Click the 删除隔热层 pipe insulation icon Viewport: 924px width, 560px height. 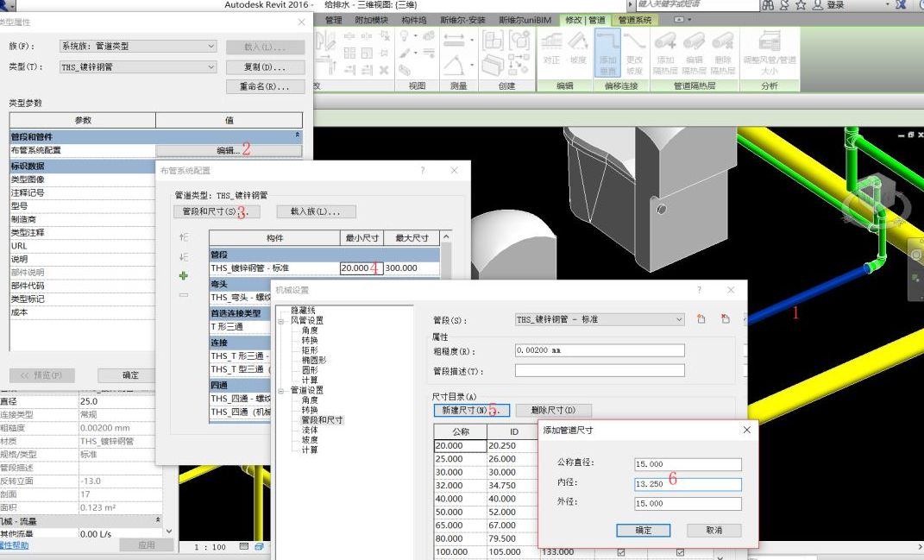click(x=722, y=52)
